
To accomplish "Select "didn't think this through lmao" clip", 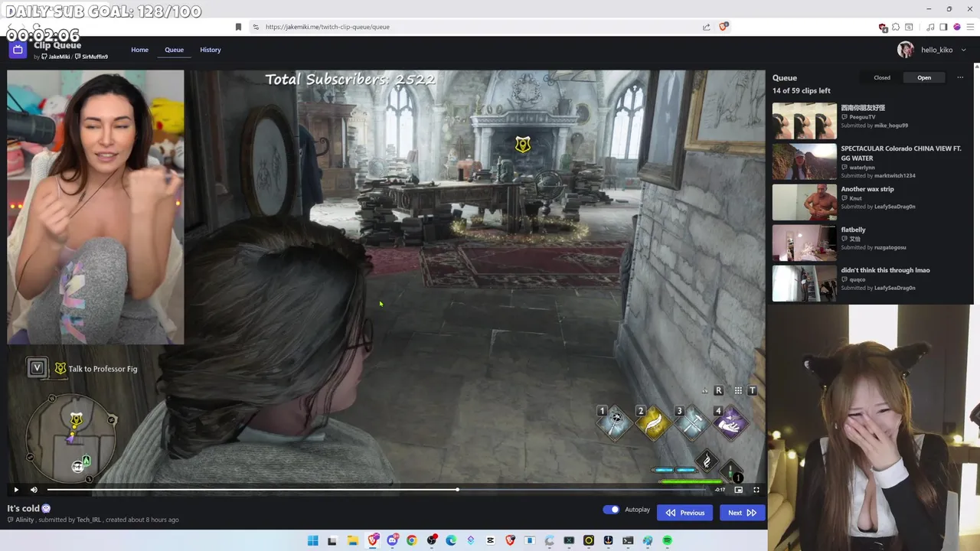I will pyautogui.click(x=885, y=270).
